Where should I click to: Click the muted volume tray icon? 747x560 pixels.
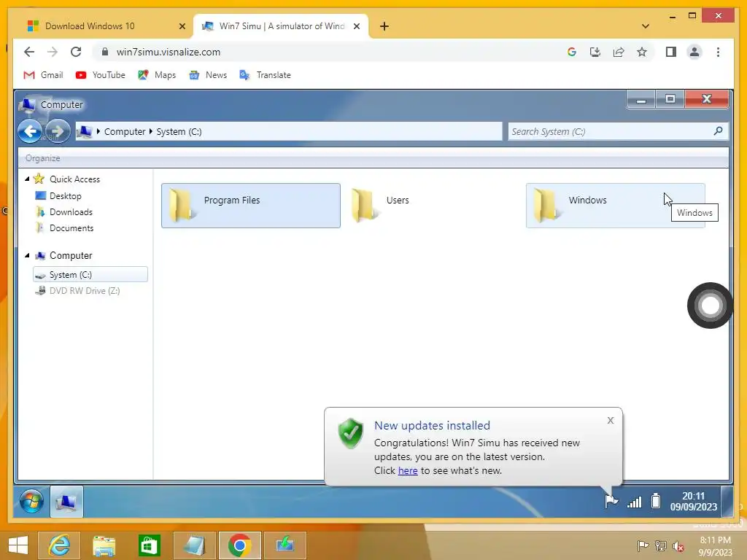tap(678, 546)
